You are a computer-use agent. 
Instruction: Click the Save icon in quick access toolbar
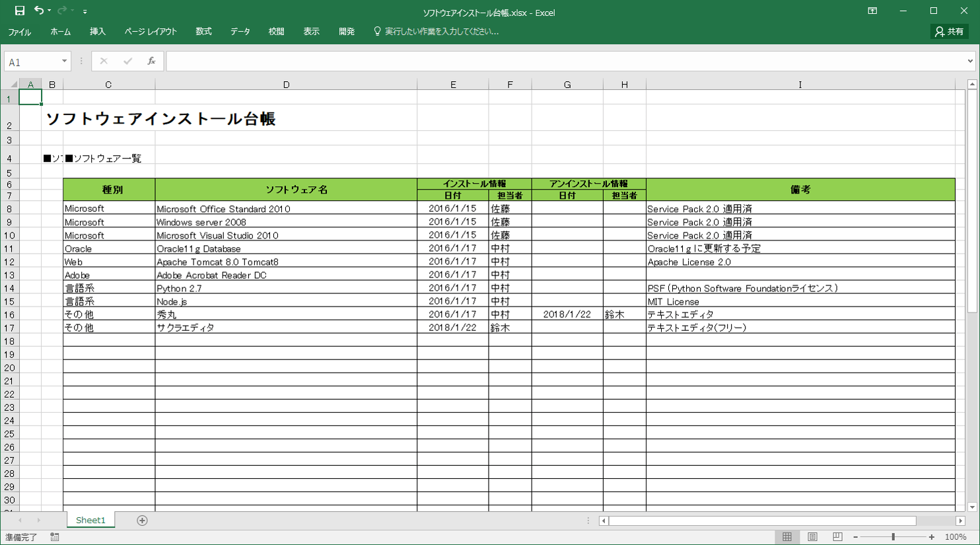(x=20, y=11)
